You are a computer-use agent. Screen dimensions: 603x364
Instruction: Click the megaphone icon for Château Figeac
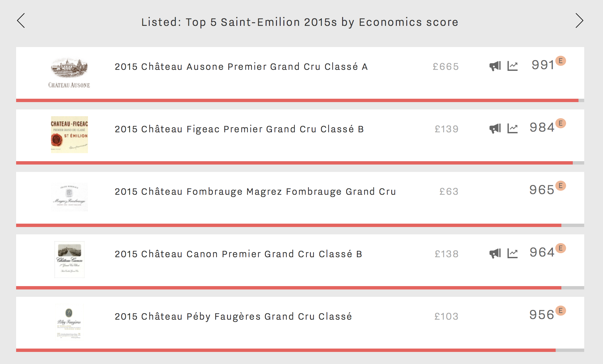(x=495, y=129)
